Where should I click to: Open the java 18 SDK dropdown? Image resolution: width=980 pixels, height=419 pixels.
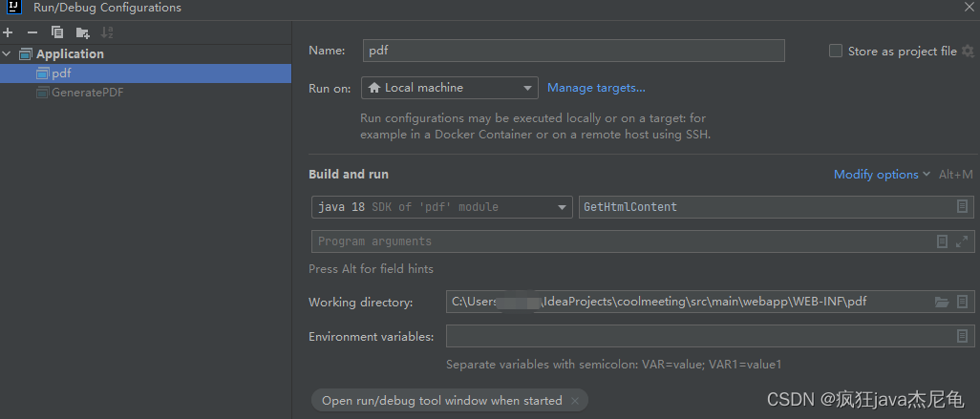coord(441,207)
